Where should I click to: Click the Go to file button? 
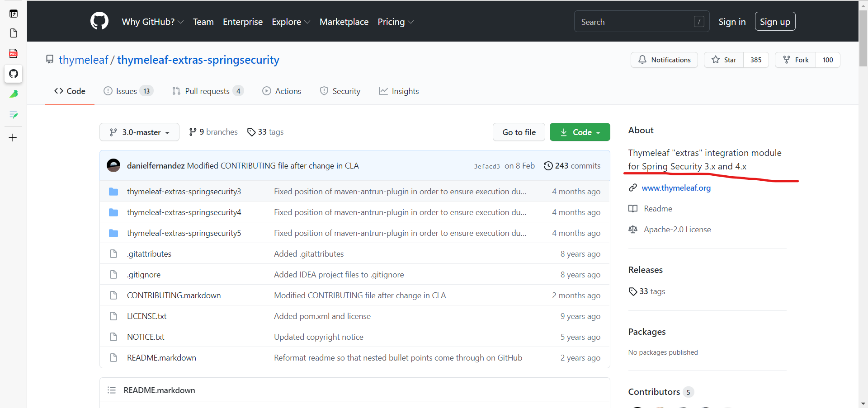tap(519, 132)
